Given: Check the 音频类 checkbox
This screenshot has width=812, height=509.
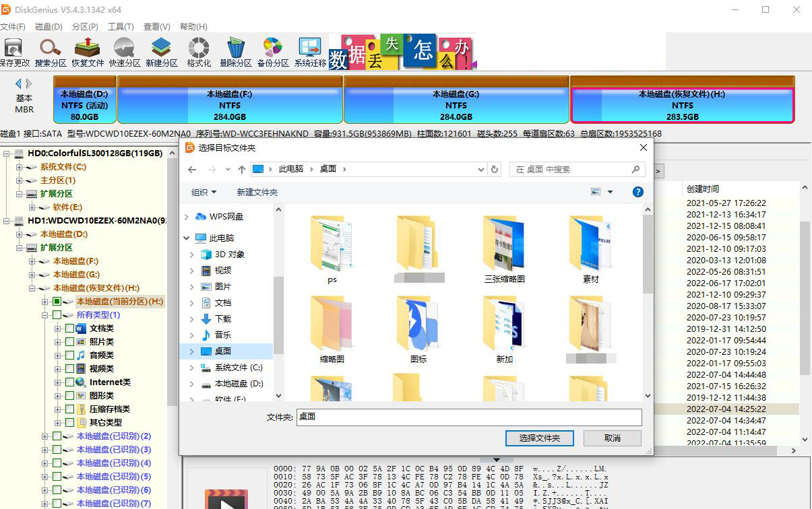Looking at the screenshot, I should pyautogui.click(x=69, y=355).
